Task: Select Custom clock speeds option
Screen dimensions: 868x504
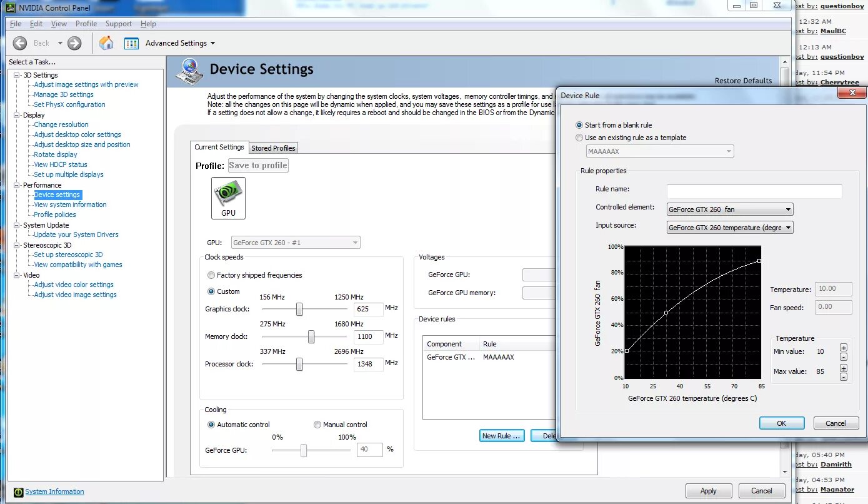Action: tap(211, 291)
